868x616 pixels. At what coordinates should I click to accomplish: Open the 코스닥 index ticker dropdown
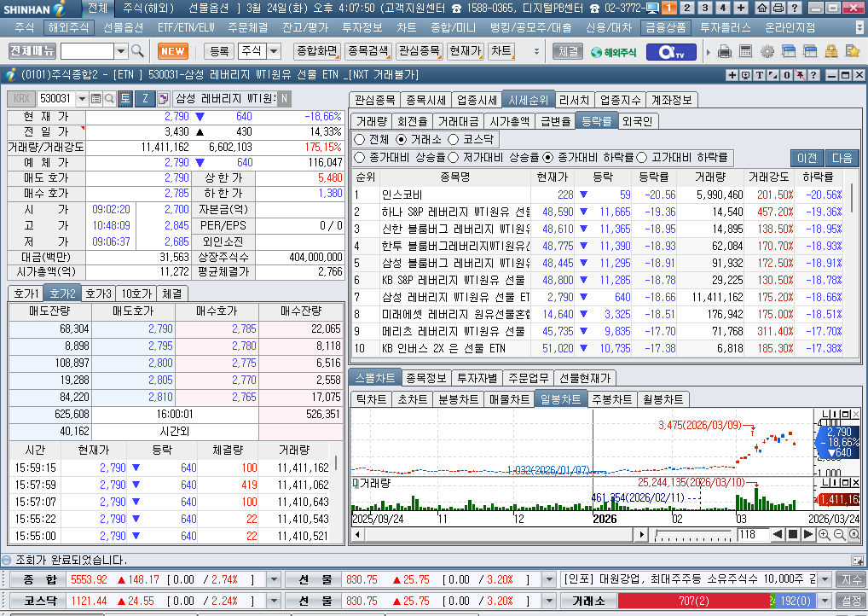[274, 601]
